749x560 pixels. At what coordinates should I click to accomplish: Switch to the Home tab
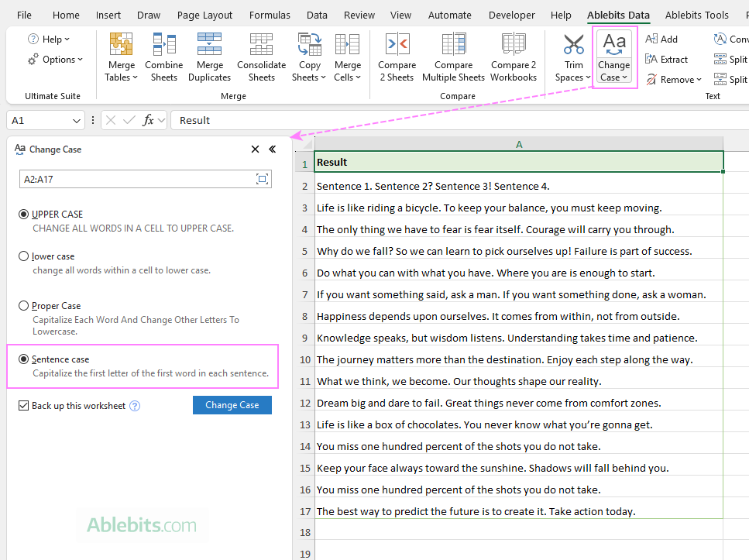[66, 15]
